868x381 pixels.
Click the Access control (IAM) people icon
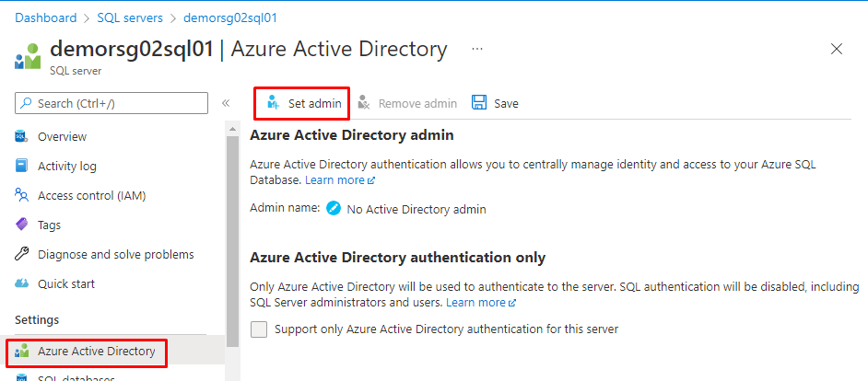[x=22, y=195]
